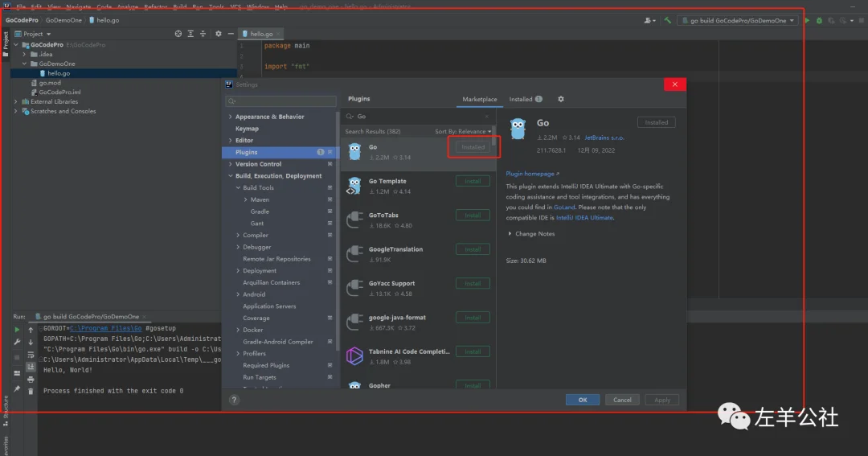The height and width of the screenshot is (456, 868).
Task: Click the green Run icon in top toolbar
Action: (x=807, y=20)
